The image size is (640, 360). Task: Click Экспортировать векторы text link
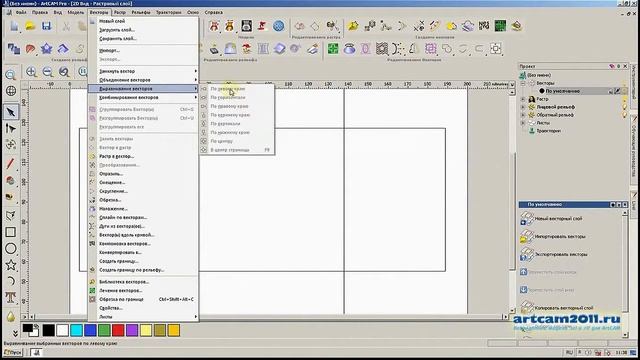pos(561,254)
